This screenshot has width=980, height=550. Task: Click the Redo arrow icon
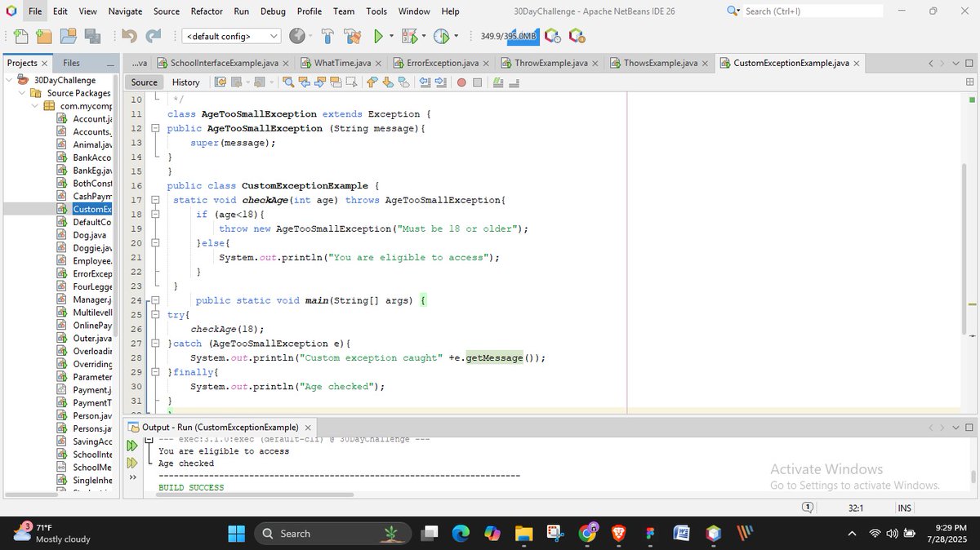154,36
